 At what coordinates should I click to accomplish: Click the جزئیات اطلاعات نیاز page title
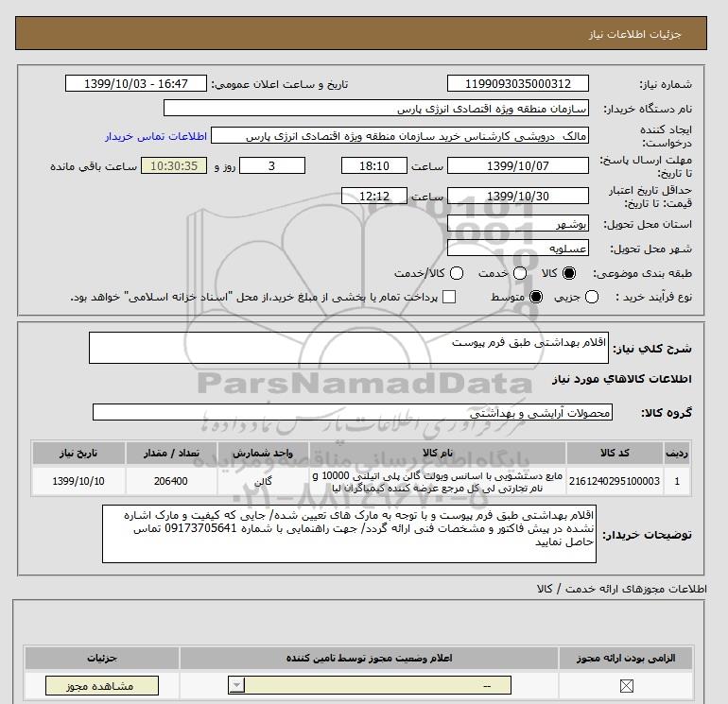(x=634, y=34)
